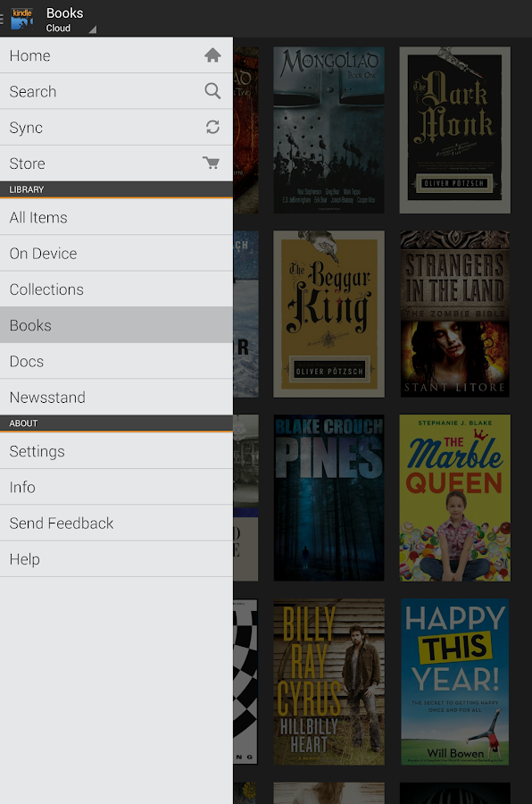The image size is (532, 804).
Task: Open Billy Ray Cyrus Hillbilly Heart cover
Action: 329,682
